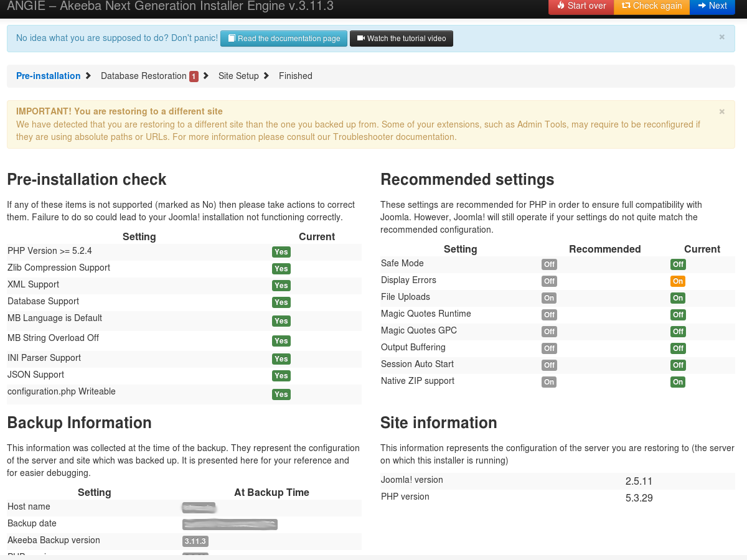
Task: Click the chevron after Site Setup
Action: pyautogui.click(x=266, y=76)
